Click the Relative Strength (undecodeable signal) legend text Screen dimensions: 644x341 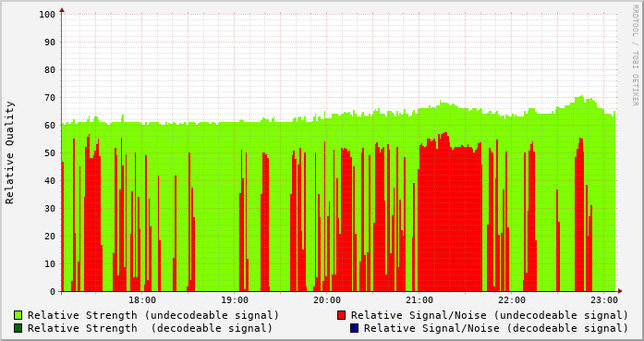[153, 315]
